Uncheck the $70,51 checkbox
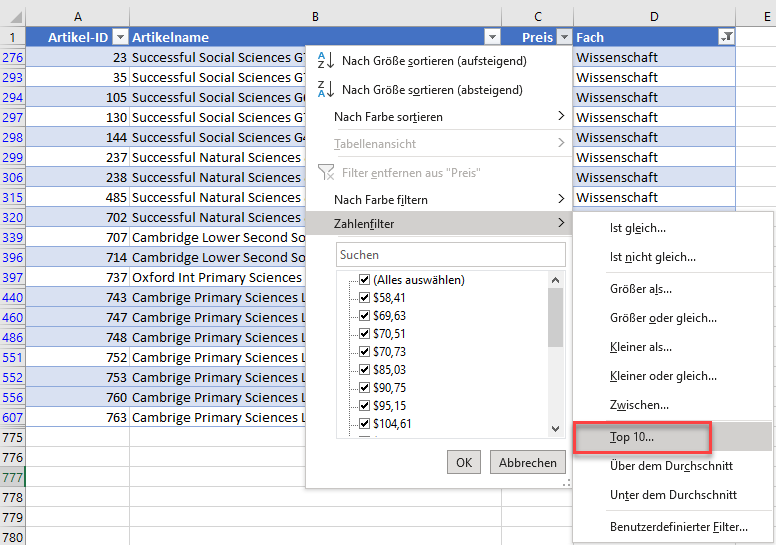The width and height of the screenshot is (776, 545). click(x=365, y=334)
